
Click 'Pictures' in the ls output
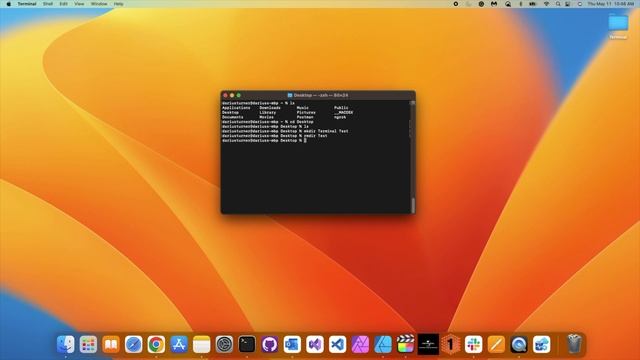(306, 112)
